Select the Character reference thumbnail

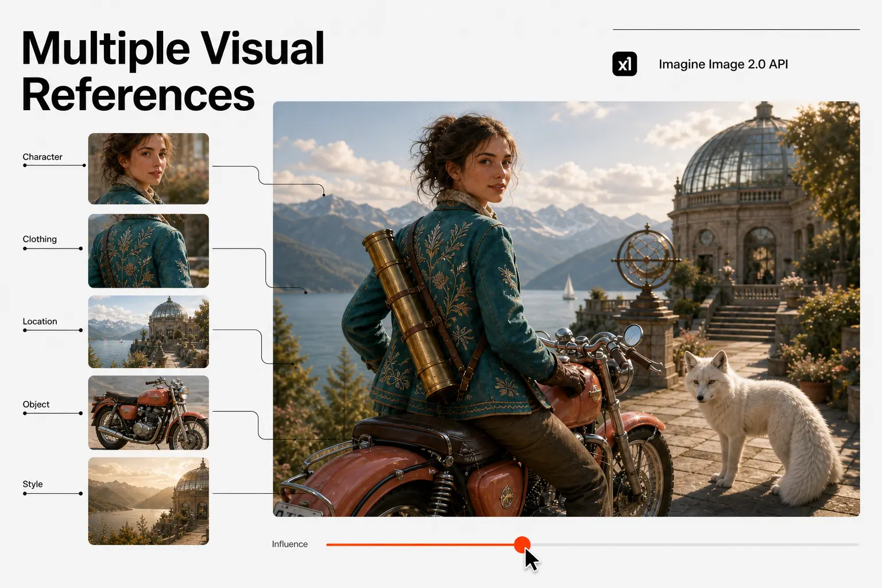click(x=148, y=169)
